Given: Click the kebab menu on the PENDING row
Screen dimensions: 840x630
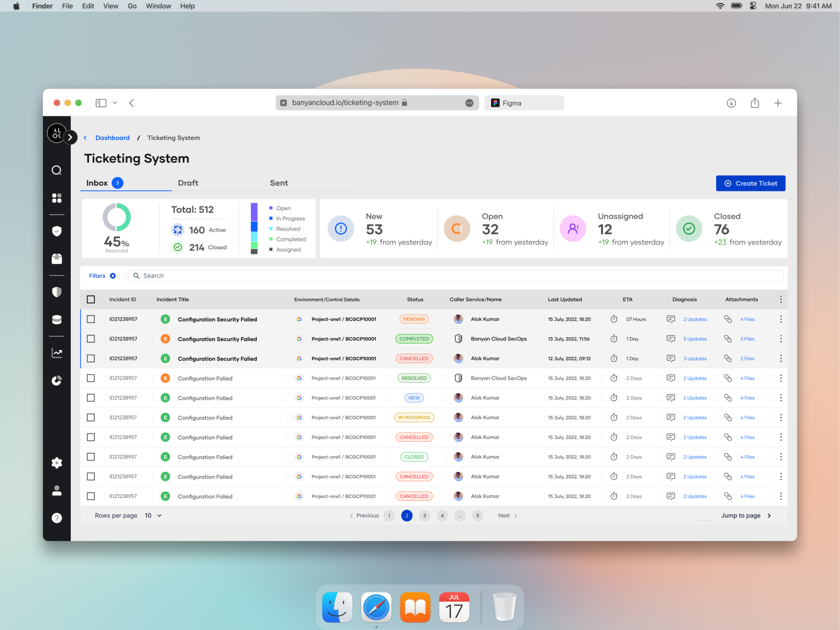Looking at the screenshot, I should [781, 318].
